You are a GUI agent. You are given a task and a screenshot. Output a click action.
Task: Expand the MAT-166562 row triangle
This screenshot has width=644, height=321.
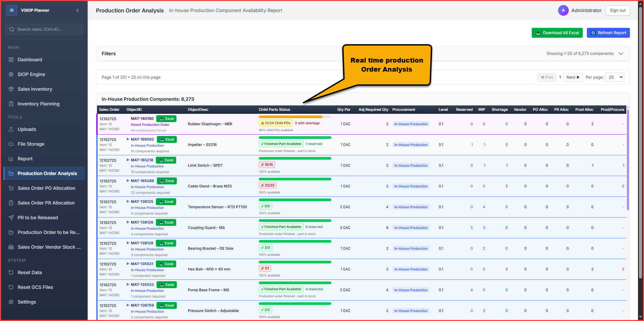pyautogui.click(x=128, y=139)
